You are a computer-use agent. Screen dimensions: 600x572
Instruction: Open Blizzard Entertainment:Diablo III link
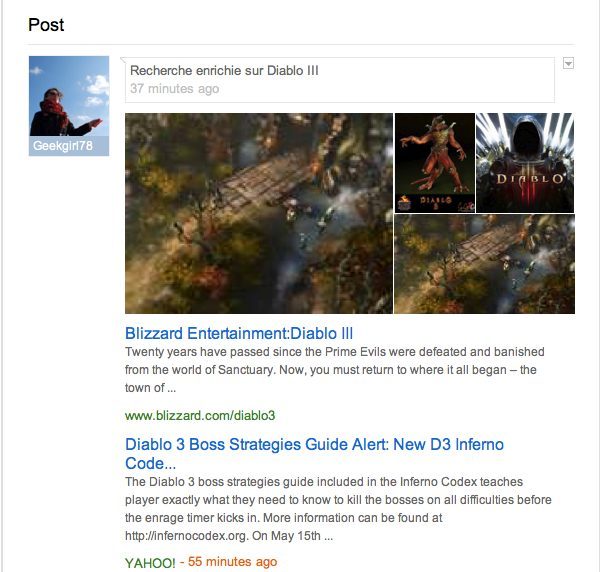click(239, 333)
